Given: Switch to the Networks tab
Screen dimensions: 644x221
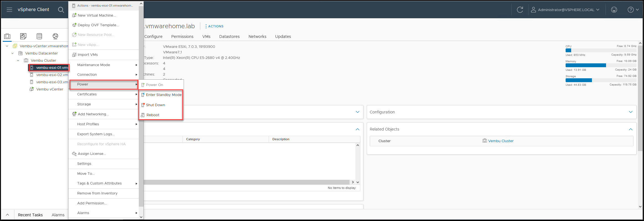Looking at the screenshot, I should point(257,37).
